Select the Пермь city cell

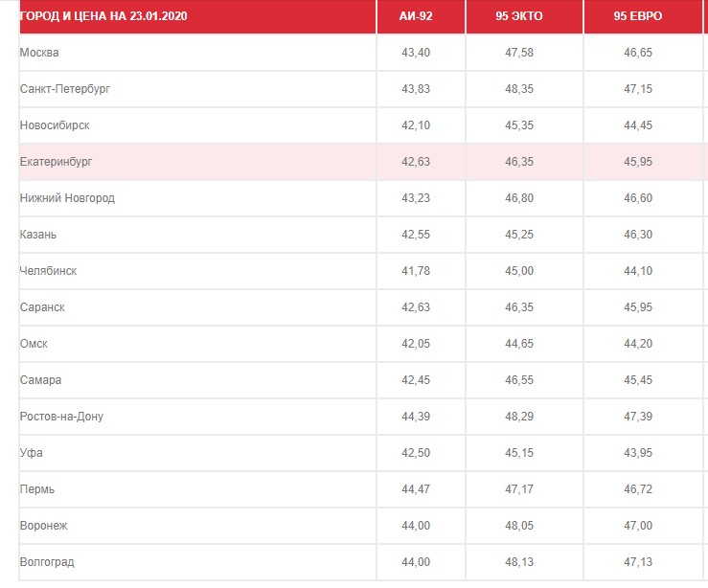pos(197,489)
